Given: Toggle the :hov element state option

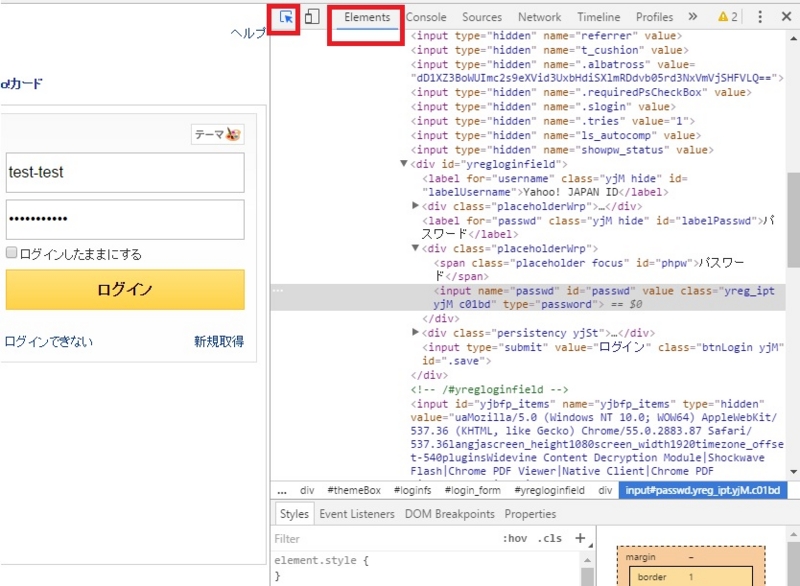Looking at the screenshot, I should (x=514, y=538).
